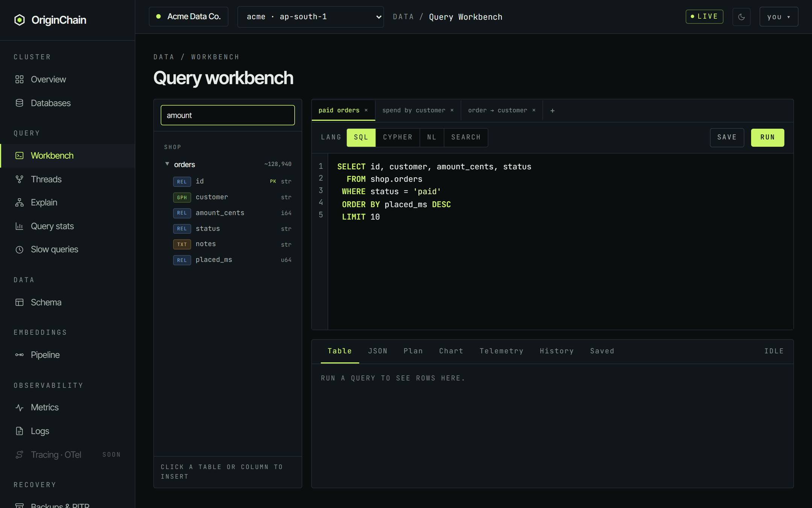The width and height of the screenshot is (812, 508).
Task: Show the JSON results tab
Action: [377, 351]
